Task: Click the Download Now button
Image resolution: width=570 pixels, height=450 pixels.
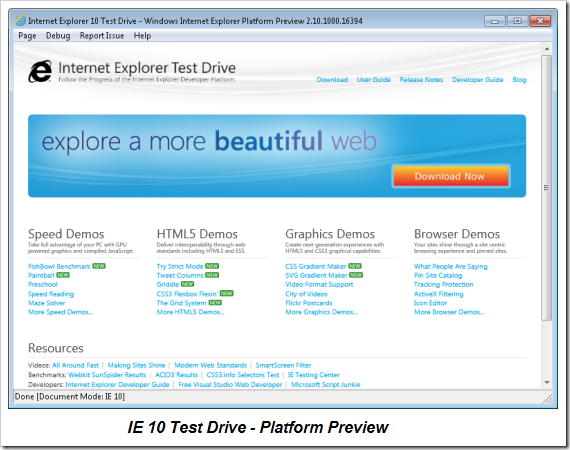Action: [x=450, y=176]
